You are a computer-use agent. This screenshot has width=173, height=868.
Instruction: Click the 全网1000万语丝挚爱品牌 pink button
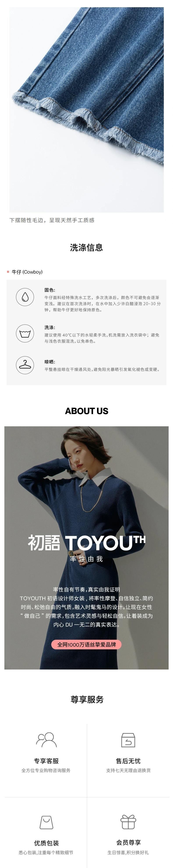(86, 644)
